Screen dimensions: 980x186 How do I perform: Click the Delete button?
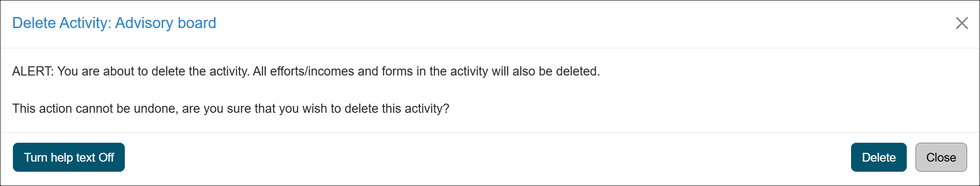[878, 157]
